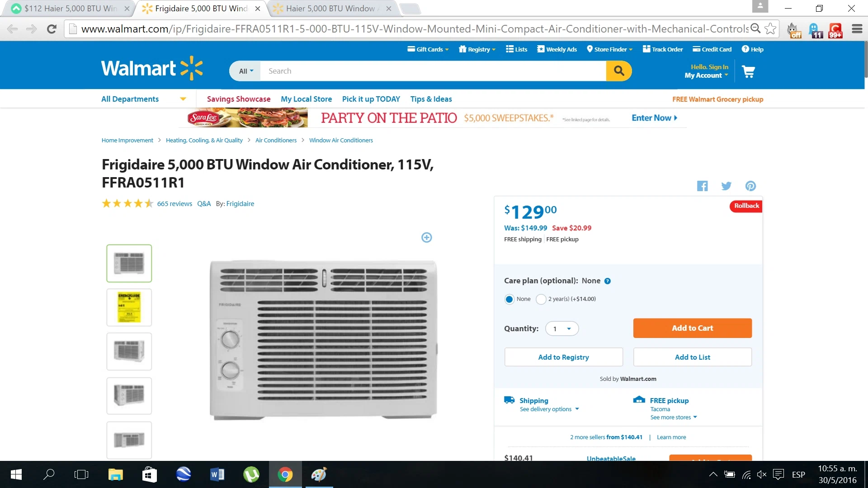Viewport: 868px width, 488px height.
Task: Click the care plan help question icon
Action: tap(608, 281)
